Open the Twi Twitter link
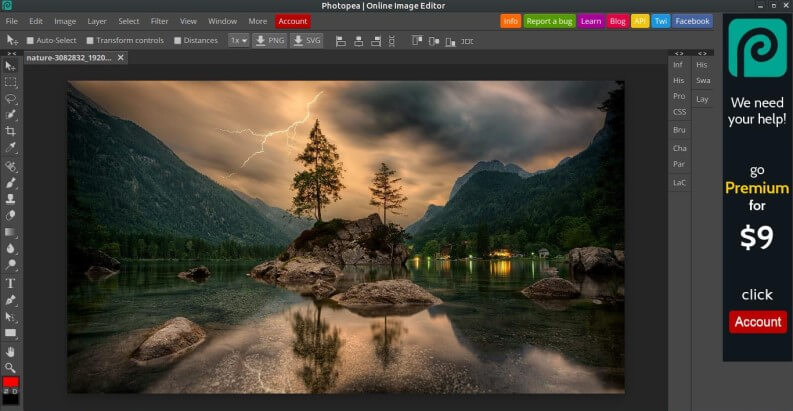The image size is (793, 411). coord(660,21)
